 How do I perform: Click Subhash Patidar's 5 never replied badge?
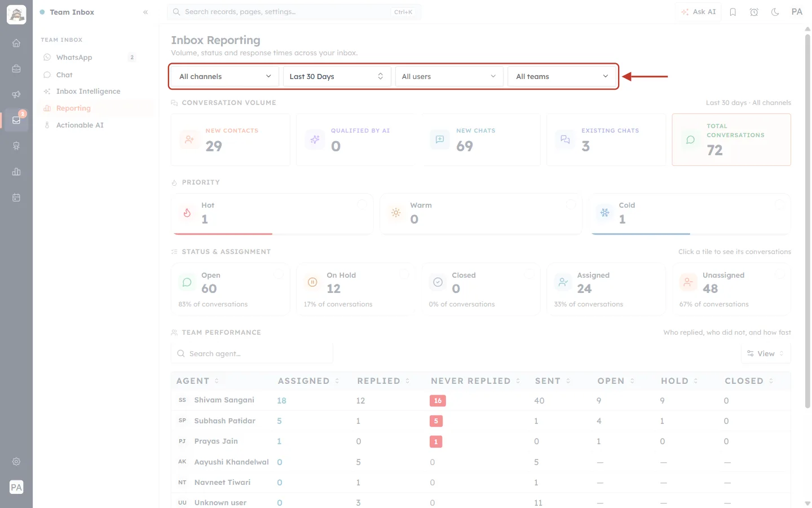(436, 421)
